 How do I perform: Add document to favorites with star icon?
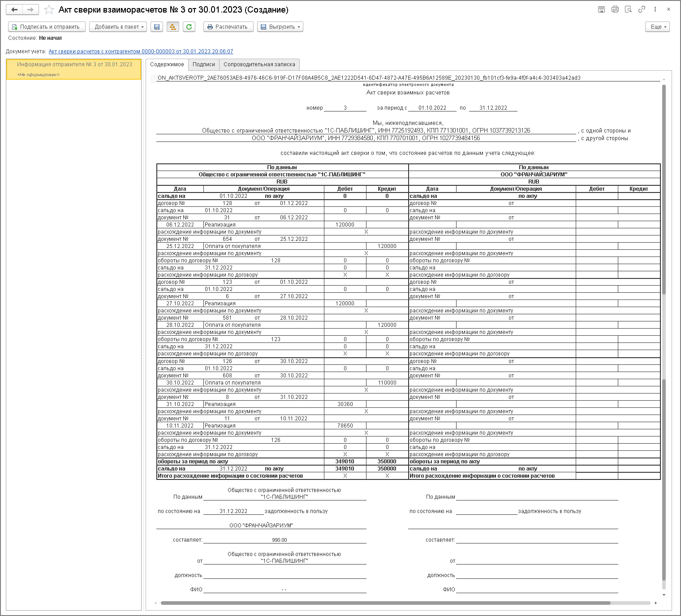[49, 9]
